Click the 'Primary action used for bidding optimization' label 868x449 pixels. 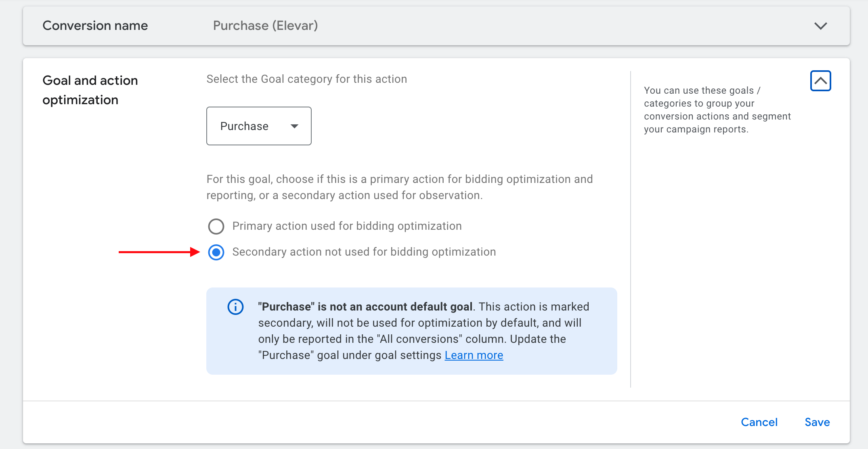coord(347,226)
